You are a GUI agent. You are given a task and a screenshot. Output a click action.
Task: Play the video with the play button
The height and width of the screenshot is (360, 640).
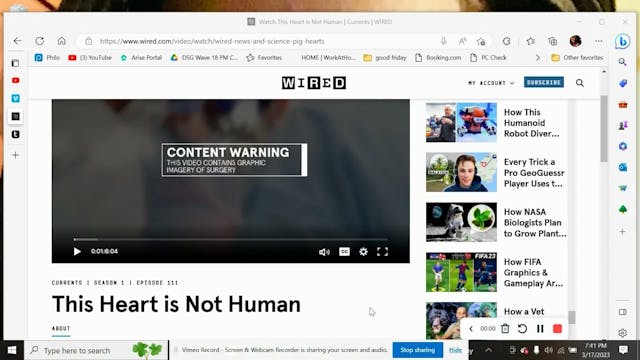click(x=77, y=251)
